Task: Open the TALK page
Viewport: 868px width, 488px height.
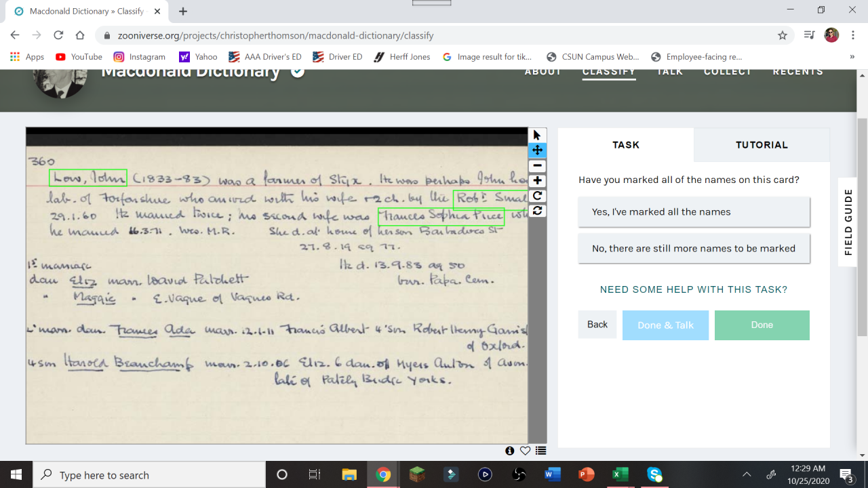Action: click(x=670, y=72)
